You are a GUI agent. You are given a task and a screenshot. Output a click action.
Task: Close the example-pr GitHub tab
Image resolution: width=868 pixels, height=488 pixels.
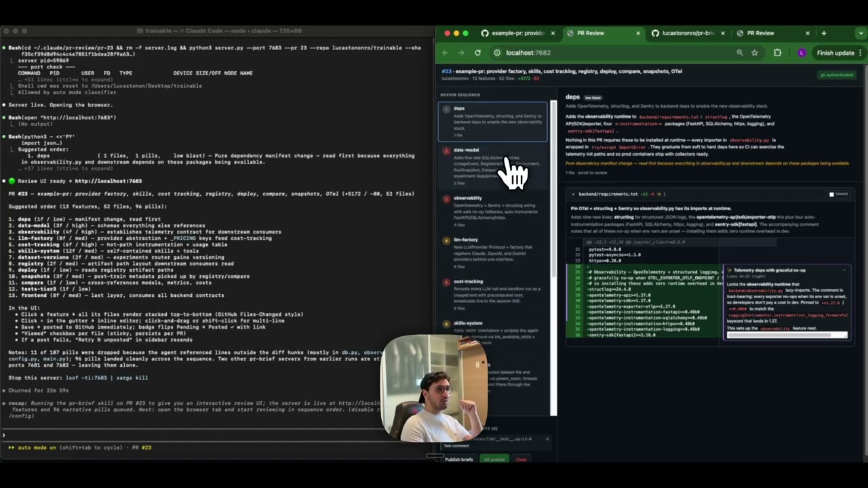(x=553, y=33)
